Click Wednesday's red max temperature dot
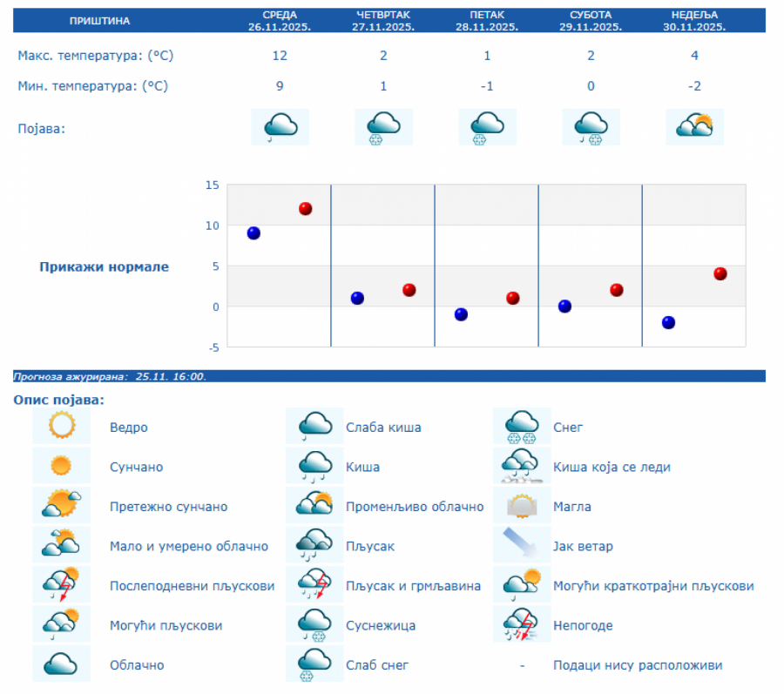Image resolution: width=784 pixels, height=694 pixels. 306,209
